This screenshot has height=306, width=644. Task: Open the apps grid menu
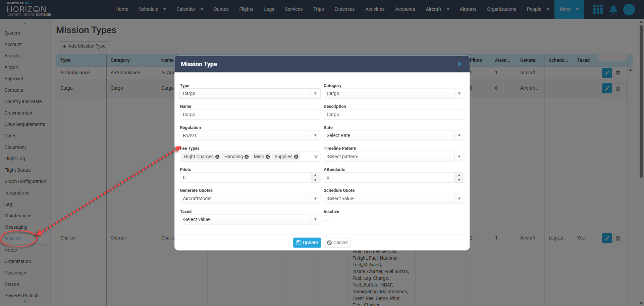[598, 9]
